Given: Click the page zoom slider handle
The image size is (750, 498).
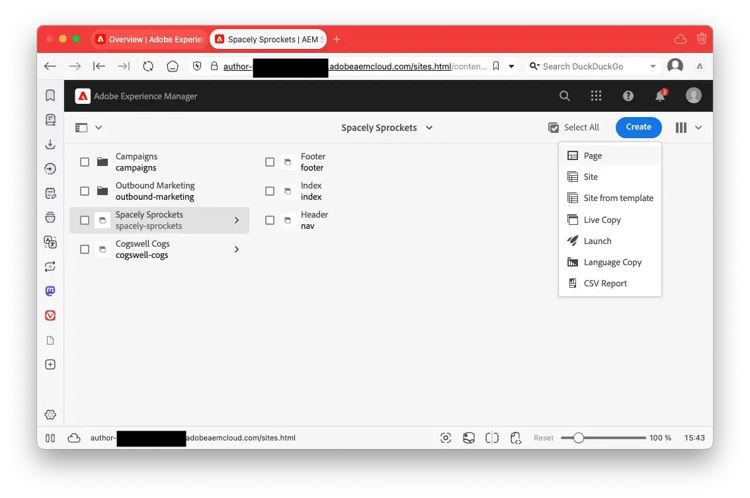Looking at the screenshot, I should click(578, 438).
